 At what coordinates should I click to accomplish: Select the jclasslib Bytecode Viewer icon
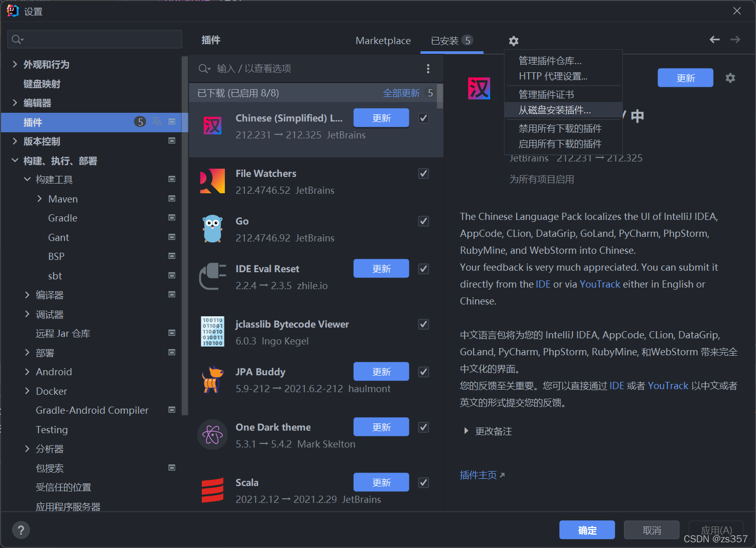(x=213, y=331)
